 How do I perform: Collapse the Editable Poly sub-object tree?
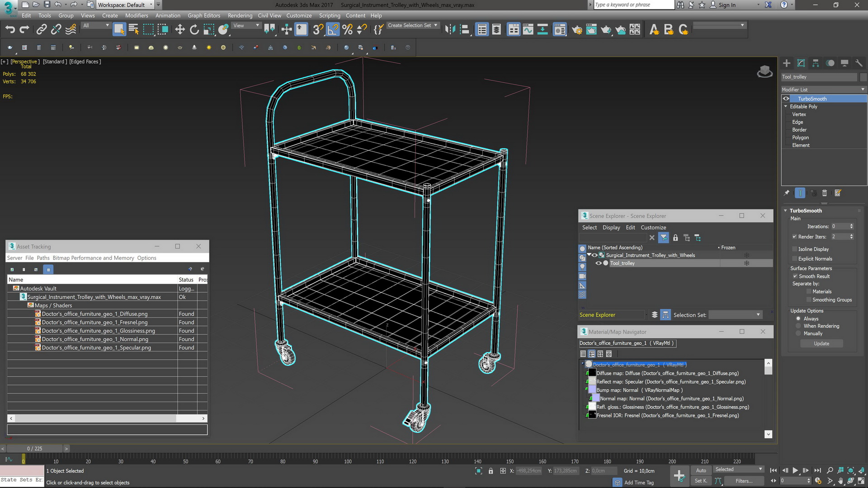click(786, 107)
